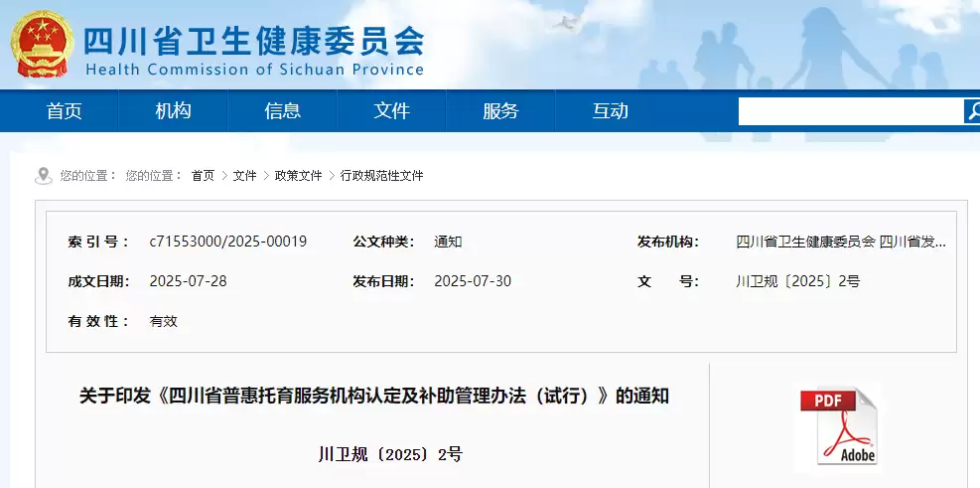Open the 服务 navigation menu item
The image size is (980, 488).
(500, 111)
